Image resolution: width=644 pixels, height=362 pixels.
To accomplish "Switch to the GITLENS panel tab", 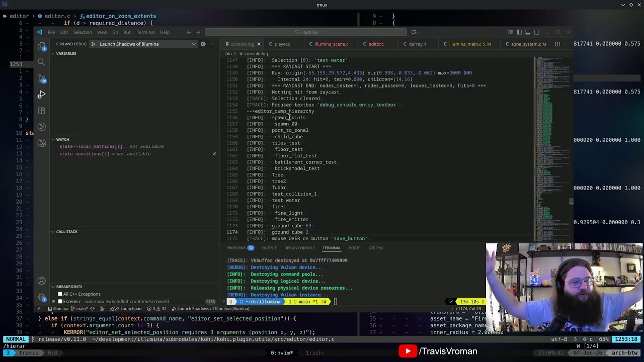I will [x=376, y=248].
